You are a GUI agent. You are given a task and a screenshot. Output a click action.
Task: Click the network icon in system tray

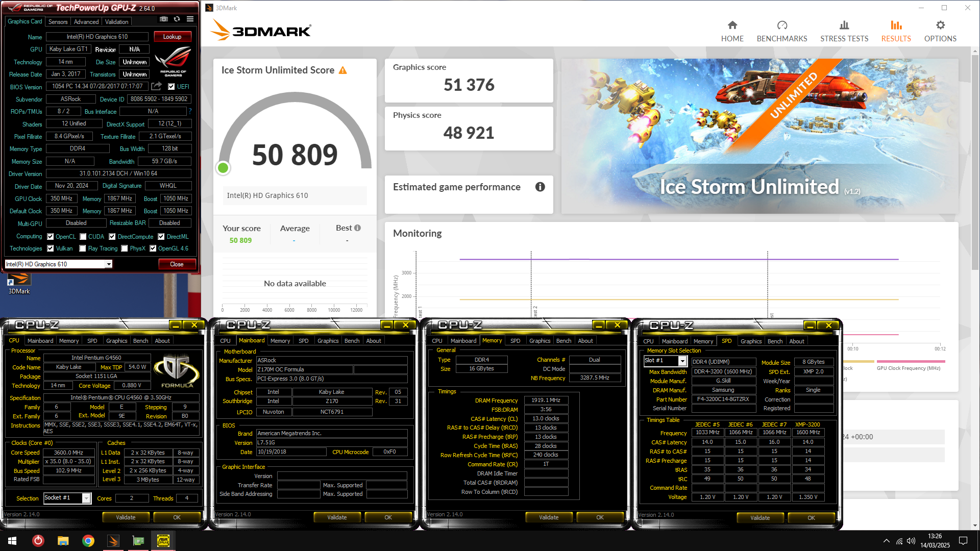tap(899, 541)
